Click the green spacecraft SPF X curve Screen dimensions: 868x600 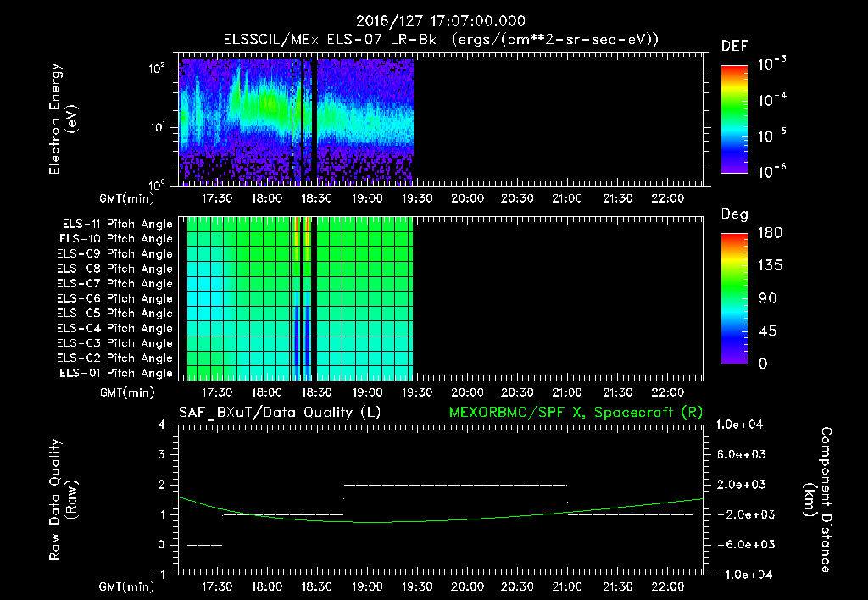point(441,519)
